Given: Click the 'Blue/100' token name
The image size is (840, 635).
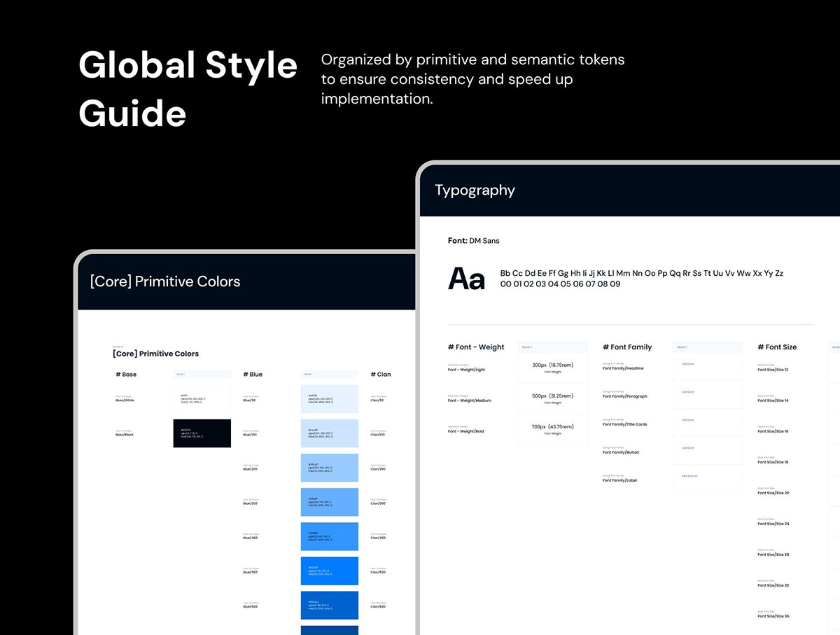Looking at the screenshot, I should click(x=251, y=435).
